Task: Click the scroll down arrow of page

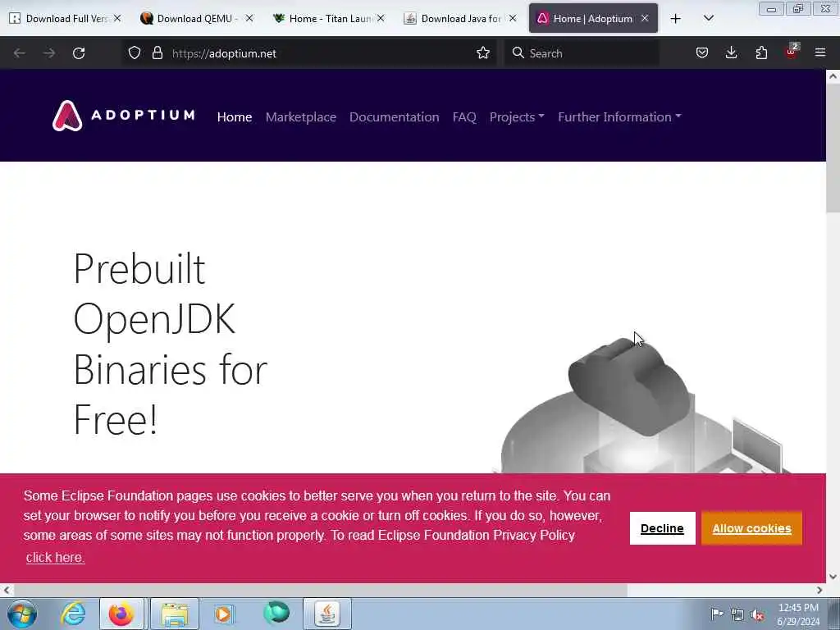Action: click(833, 577)
